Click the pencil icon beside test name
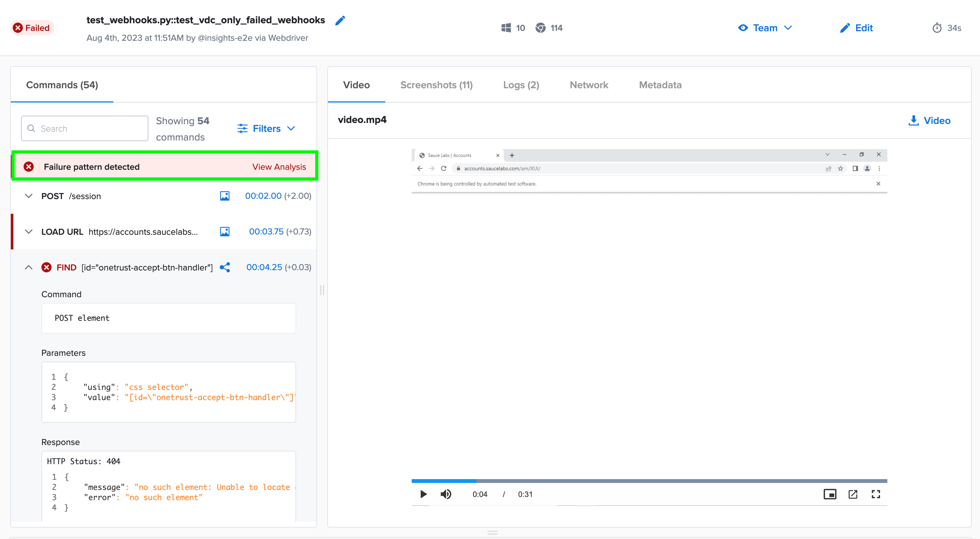This screenshot has height=539, width=980. coord(340,20)
